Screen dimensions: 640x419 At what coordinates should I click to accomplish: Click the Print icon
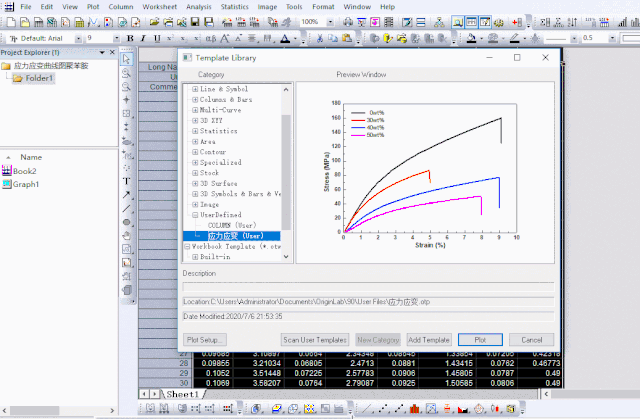(348, 22)
